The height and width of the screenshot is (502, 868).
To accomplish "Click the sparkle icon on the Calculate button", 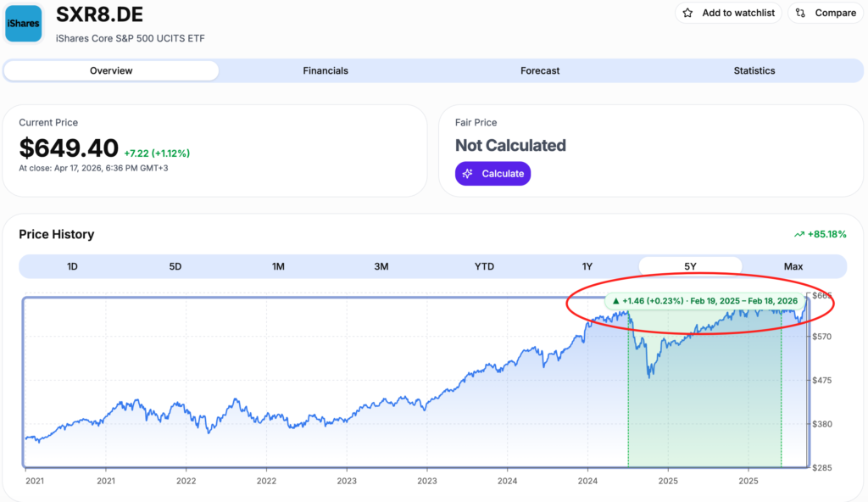I will click(x=467, y=174).
